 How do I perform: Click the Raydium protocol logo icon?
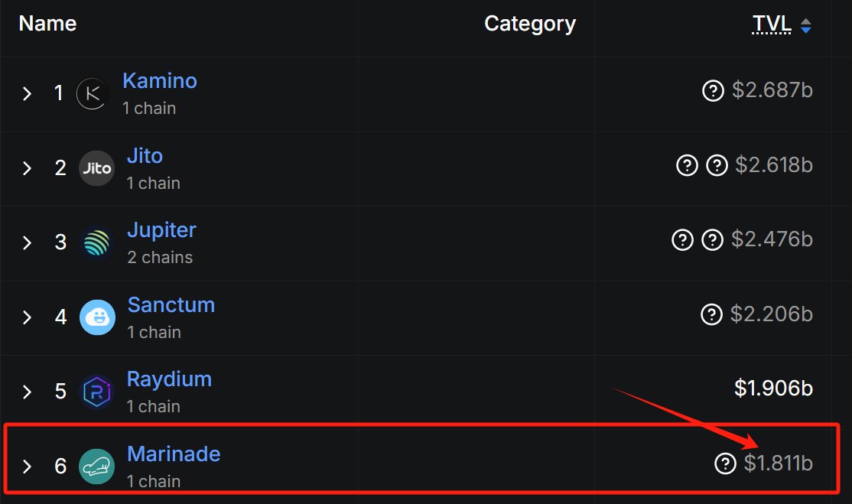[x=96, y=392]
